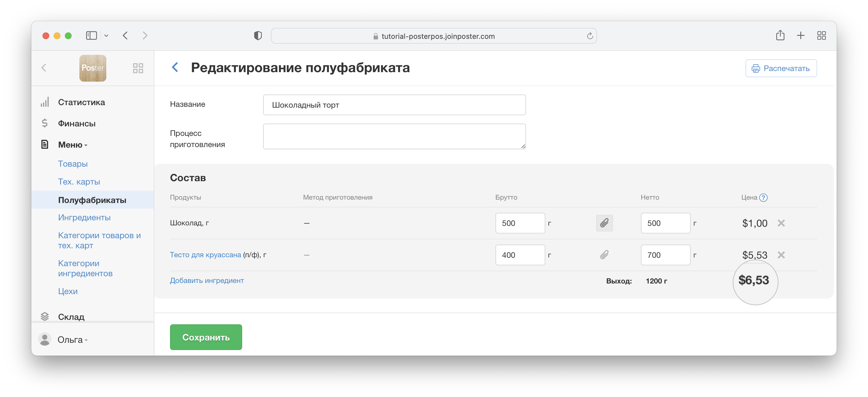Click the paperclip icon in the Шоколад row
The image size is (868, 397).
click(x=604, y=223)
